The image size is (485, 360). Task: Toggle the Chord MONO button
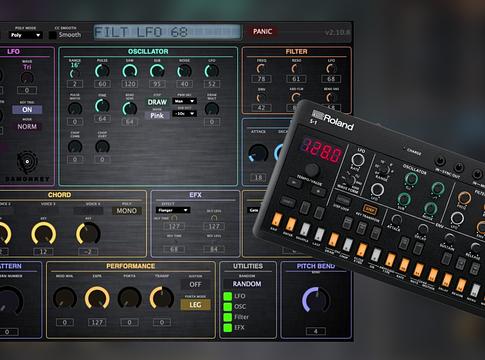(127, 211)
